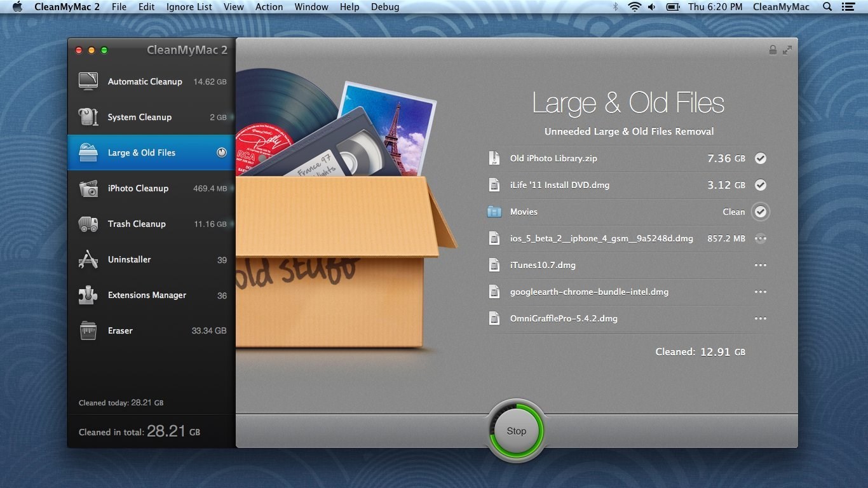Click the iLife '11 Install DVD.dmg file icon
Screen dimensions: 868x488
pos(494,185)
